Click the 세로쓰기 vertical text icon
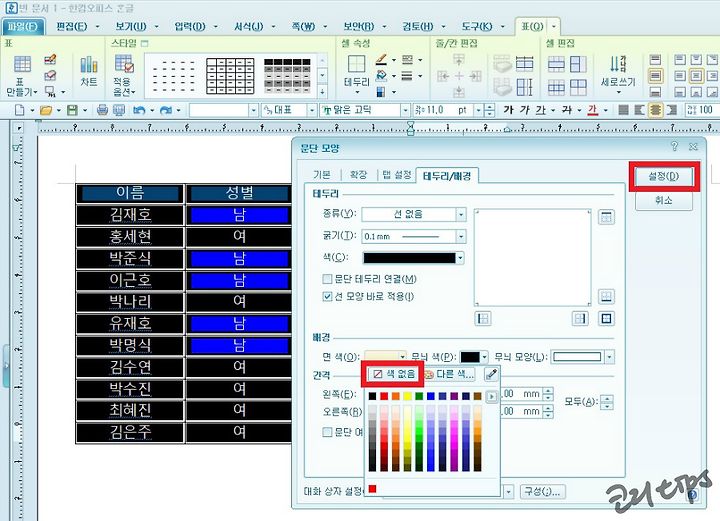This screenshot has width=720, height=521. click(618, 64)
